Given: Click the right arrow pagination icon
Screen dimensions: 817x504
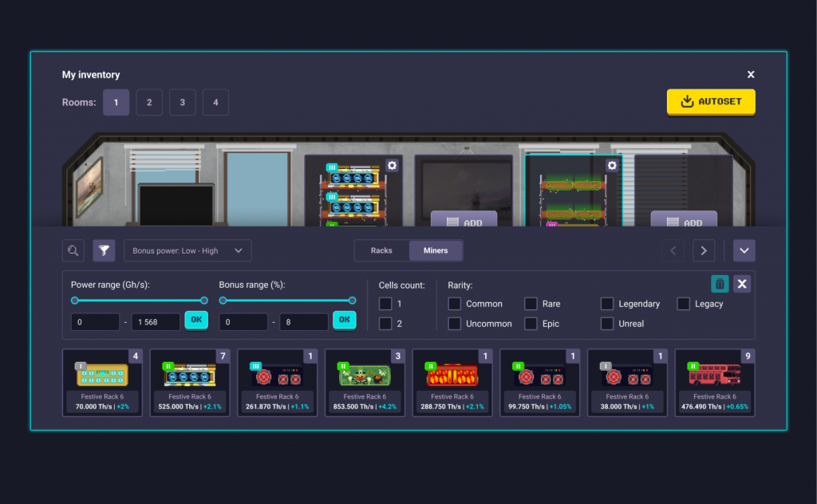Looking at the screenshot, I should pyautogui.click(x=704, y=250).
